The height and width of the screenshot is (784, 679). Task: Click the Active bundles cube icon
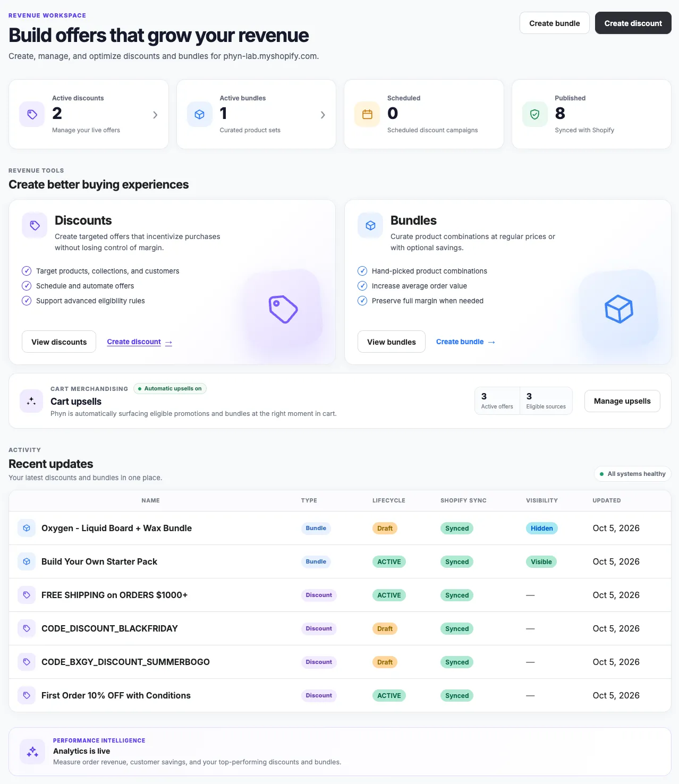tap(200, 114)
